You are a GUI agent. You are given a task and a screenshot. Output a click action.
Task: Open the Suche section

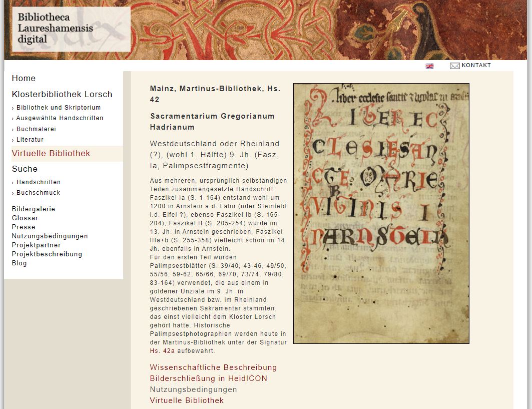(25, 169)
